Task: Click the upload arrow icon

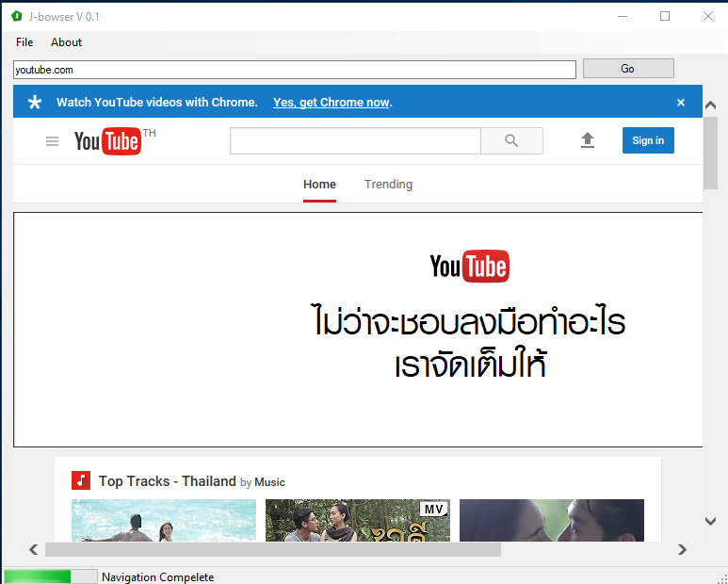Action: [x=588, y=140]
